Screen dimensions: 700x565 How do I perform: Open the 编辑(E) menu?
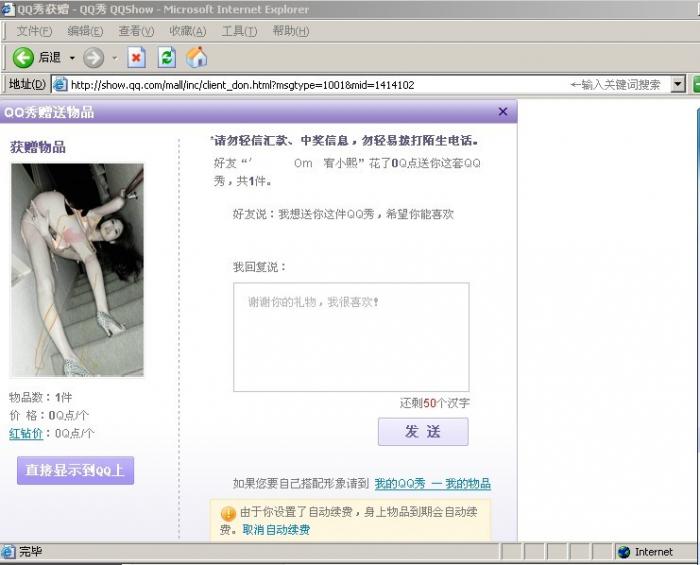click(85, 31)
